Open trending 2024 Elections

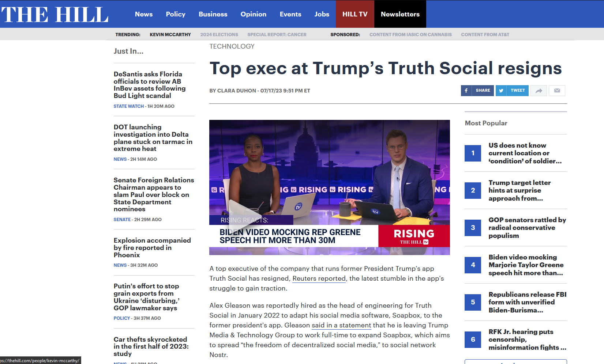tap(219, 35)
